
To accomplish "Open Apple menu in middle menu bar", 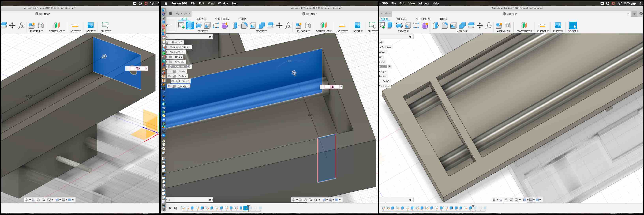I will coord(166,3).
